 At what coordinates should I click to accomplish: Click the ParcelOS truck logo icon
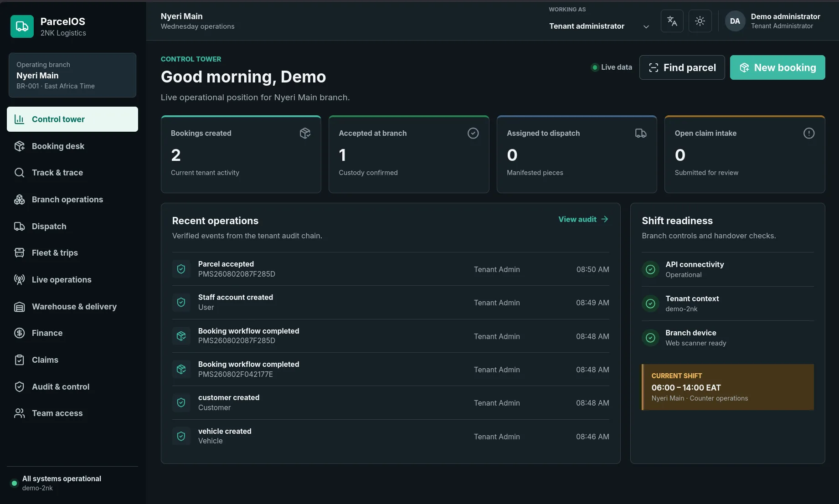point(22,26)
